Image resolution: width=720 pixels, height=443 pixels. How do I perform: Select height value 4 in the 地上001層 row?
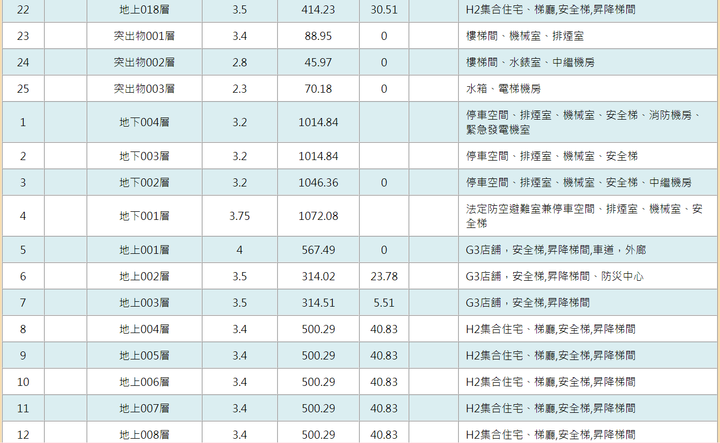click(239, 250)
